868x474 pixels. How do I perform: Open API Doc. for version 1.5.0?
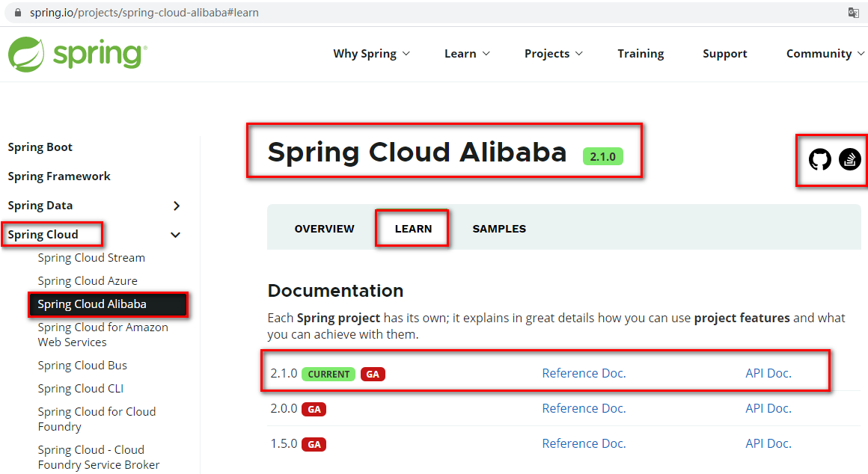pos(768,443)
